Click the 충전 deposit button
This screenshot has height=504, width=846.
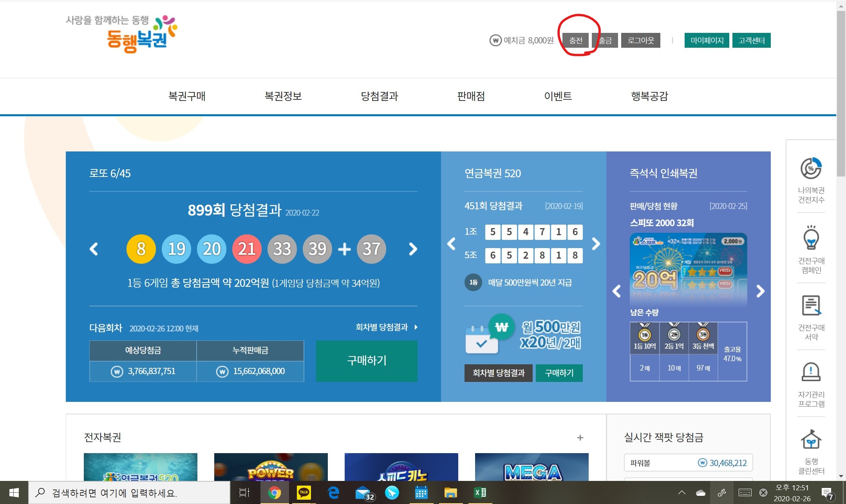[575, 40]
